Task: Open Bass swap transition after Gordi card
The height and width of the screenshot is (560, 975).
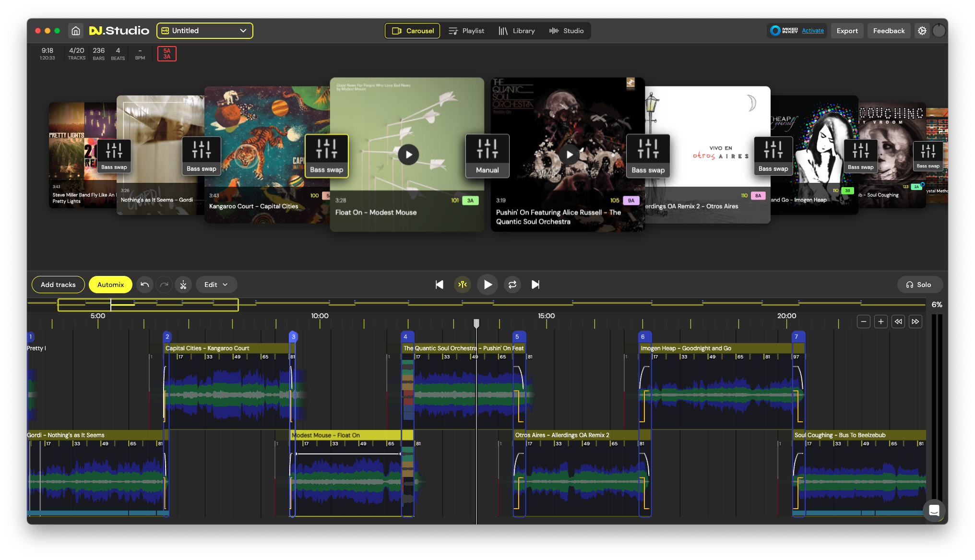Action: point(202,155)
